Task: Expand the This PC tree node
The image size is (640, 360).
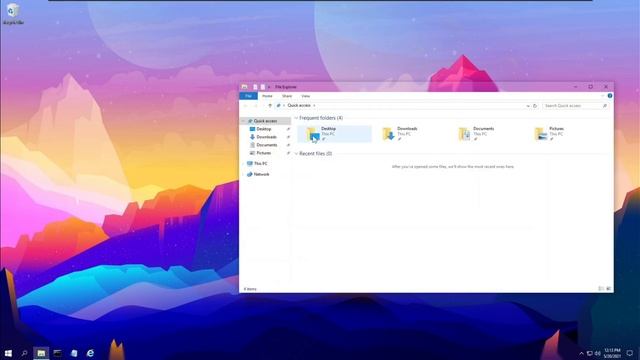Action: tap(244, 164)
